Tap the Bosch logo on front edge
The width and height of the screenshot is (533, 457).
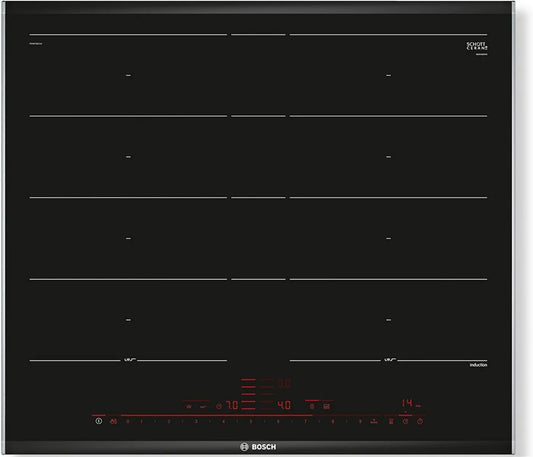point(258,447)
